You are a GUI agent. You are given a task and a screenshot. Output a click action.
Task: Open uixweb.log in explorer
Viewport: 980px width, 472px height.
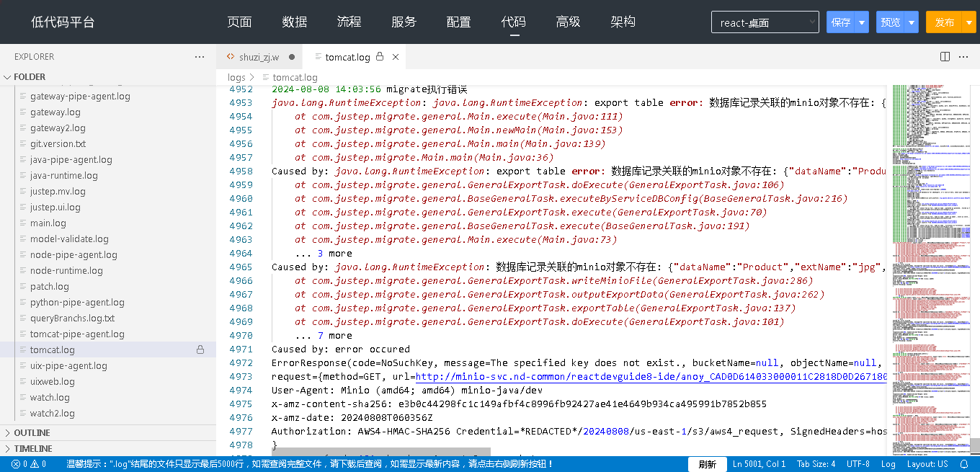tap(52, 381)
